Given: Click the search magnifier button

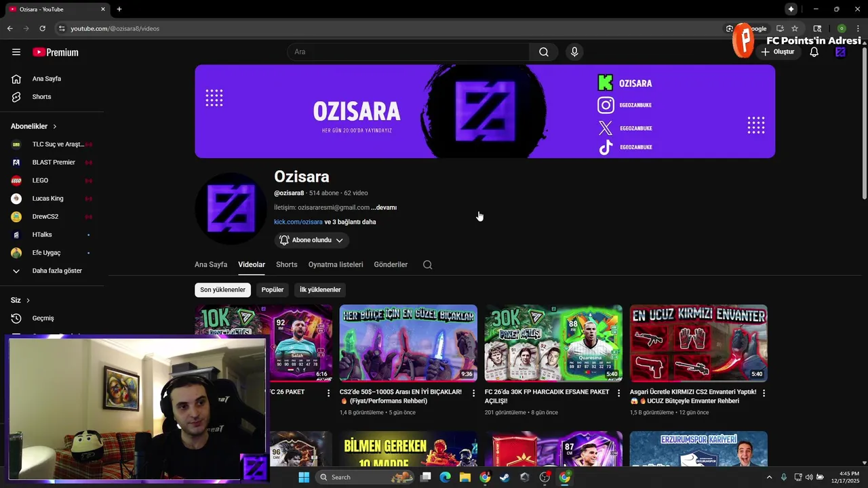Looking at the screenshot, I should pos(544,52).
